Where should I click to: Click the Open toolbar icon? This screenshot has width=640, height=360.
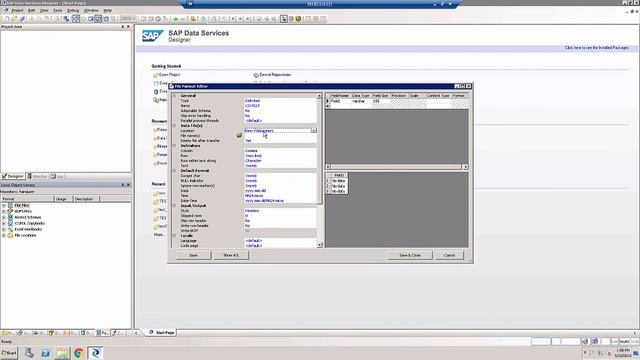14,19
